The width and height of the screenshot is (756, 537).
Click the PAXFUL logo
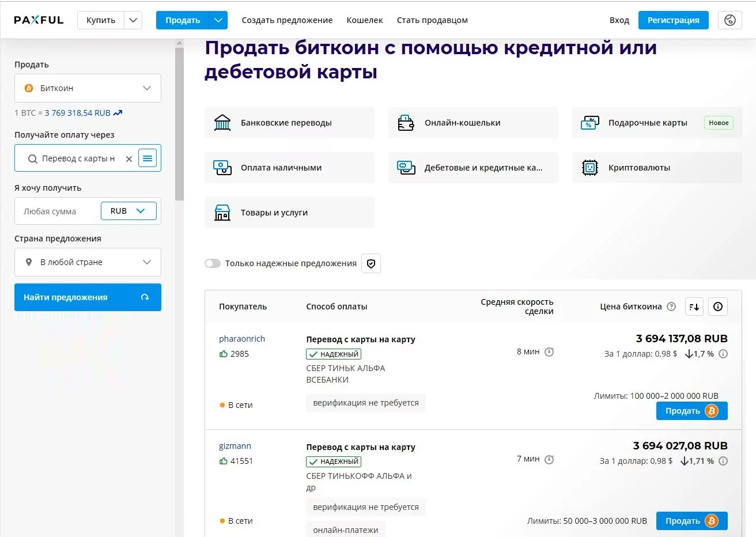click(39, 20)
